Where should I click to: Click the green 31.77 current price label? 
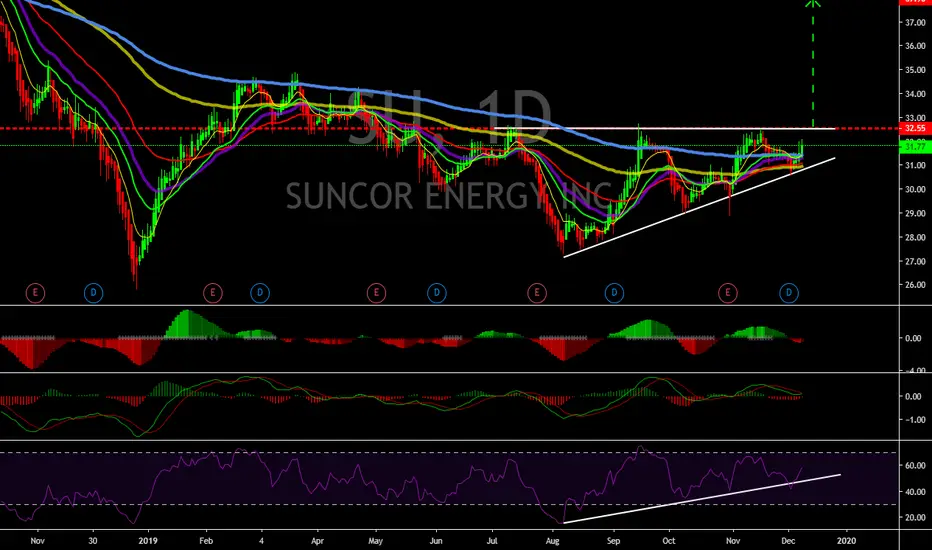click(915, 146)
